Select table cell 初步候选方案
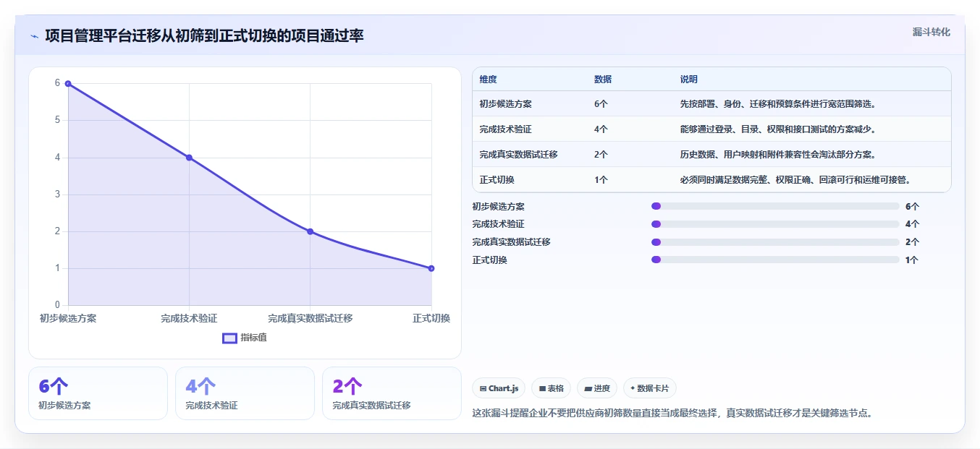 505,104
